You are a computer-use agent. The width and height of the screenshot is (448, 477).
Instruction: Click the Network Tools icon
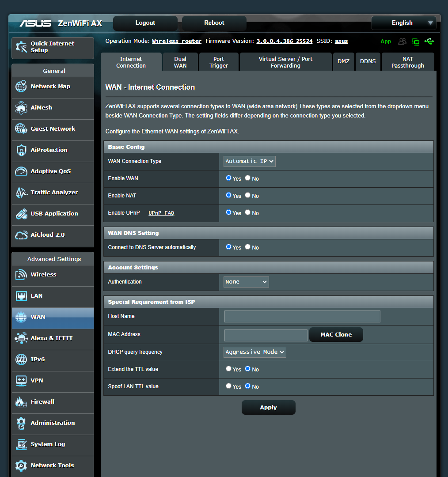click(21, 466)
